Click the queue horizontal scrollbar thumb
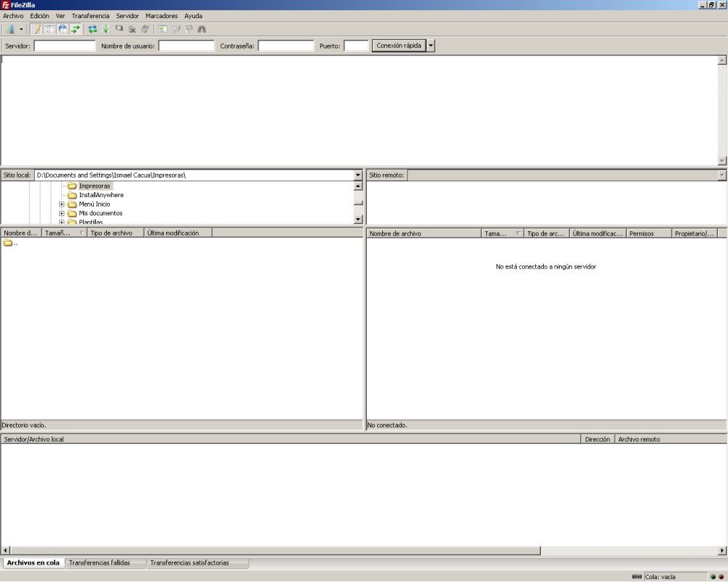The height and width of the screenshot is (582, 728). pyautogui.click(x=275, y=551)
